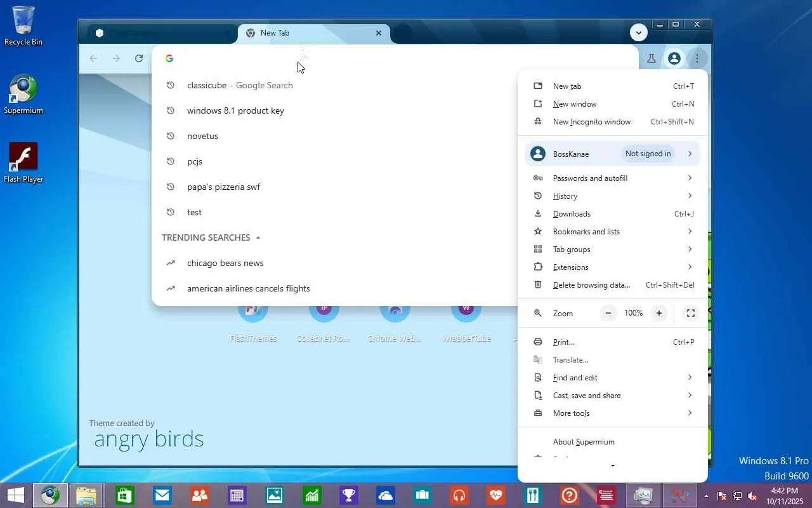812x508 pixels.
Task: Reload the current page
Action: [139, 58]
